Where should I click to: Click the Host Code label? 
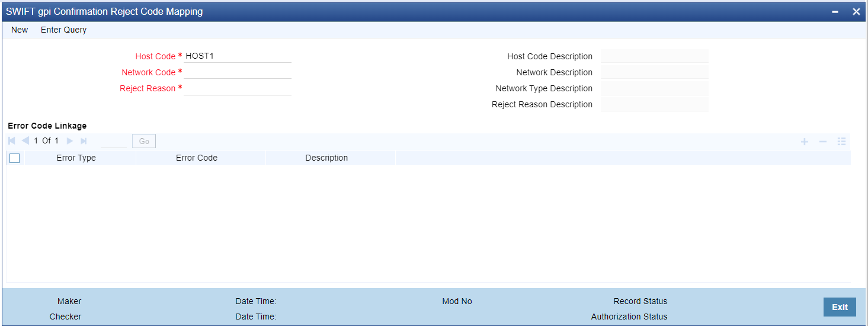coord(155,56)
